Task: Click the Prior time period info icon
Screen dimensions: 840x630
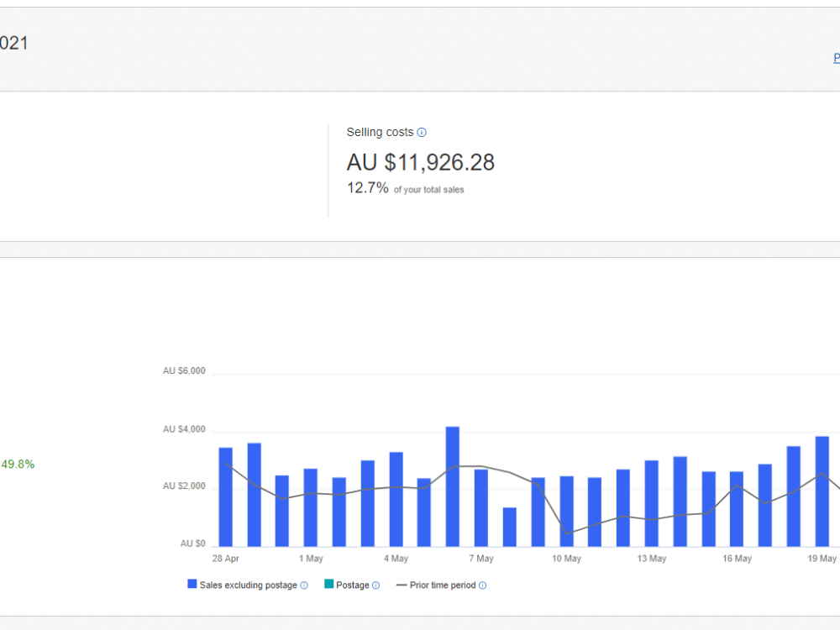Action: pos(482,585)
